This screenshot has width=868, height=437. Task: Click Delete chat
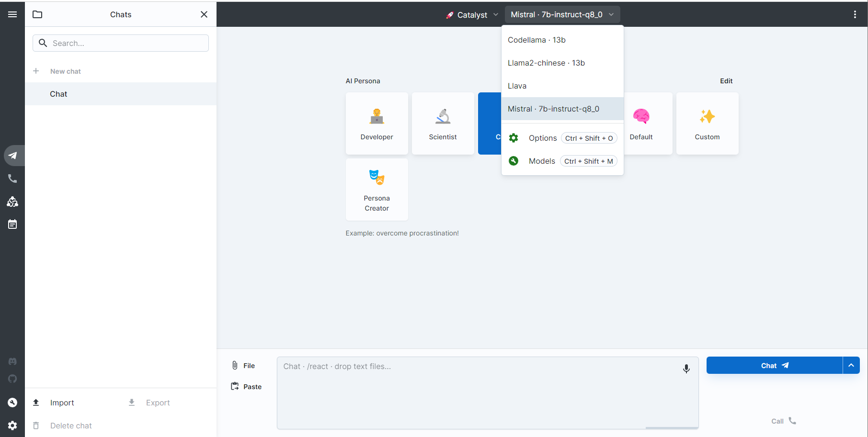121,426
